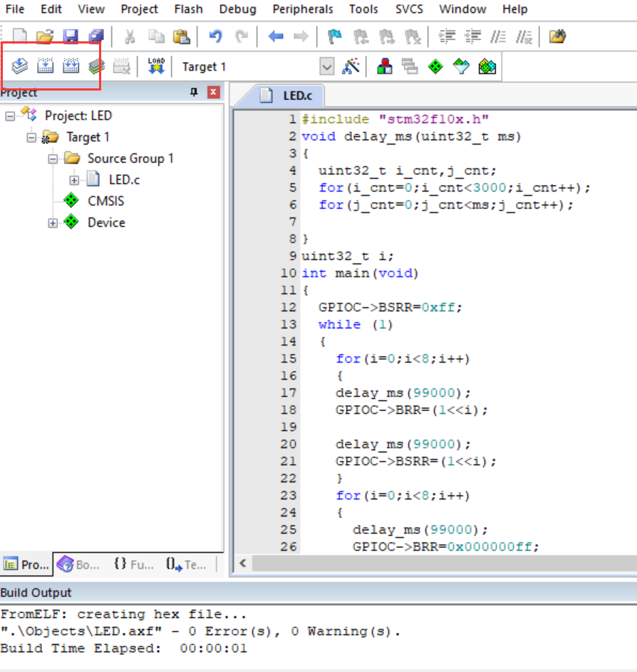The height and width of the screenshot is (672, 637).
Task: Open the Peripherals menu
Action: click(x=302, y=9)
